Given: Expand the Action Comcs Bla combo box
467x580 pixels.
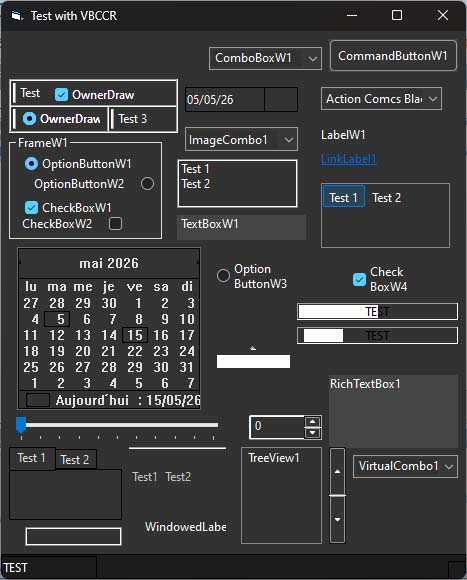Looking at the screenshot, I should [x=433, y=99].
